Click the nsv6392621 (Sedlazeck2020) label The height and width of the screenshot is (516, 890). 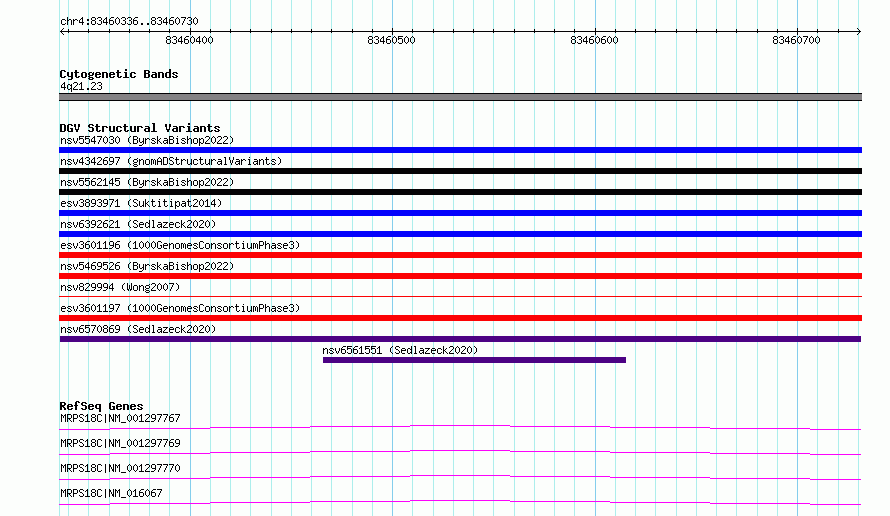point(138,224)
